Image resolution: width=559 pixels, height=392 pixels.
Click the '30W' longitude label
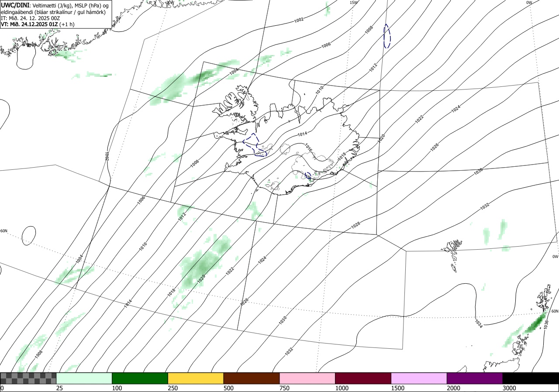click(170, 2)
